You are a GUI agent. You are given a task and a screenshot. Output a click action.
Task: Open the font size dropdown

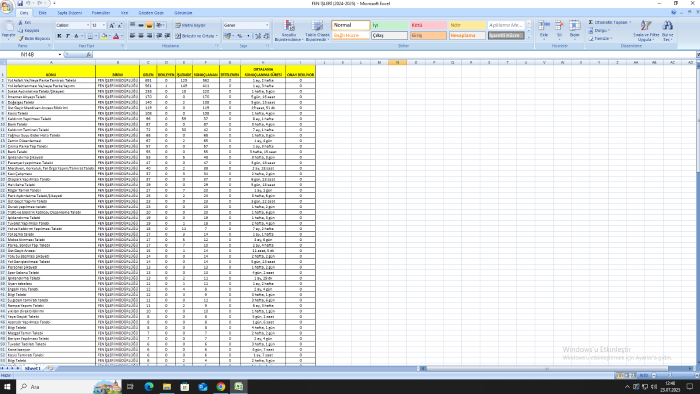(x=104, y=25)
